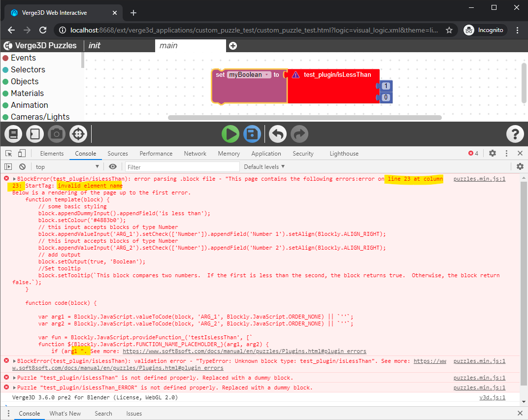
Task: View site information icon
Action: point(62,31)
